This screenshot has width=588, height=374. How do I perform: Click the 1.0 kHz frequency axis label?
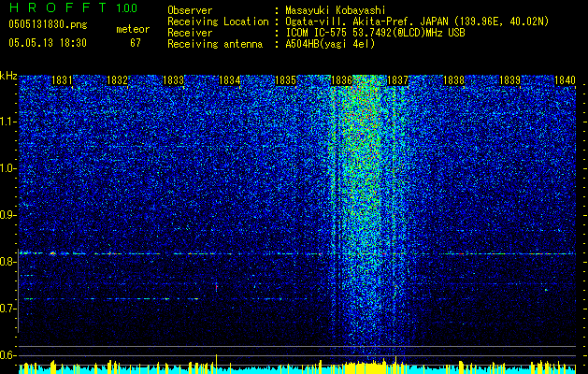pyautogui.click(x=8, y=168)
